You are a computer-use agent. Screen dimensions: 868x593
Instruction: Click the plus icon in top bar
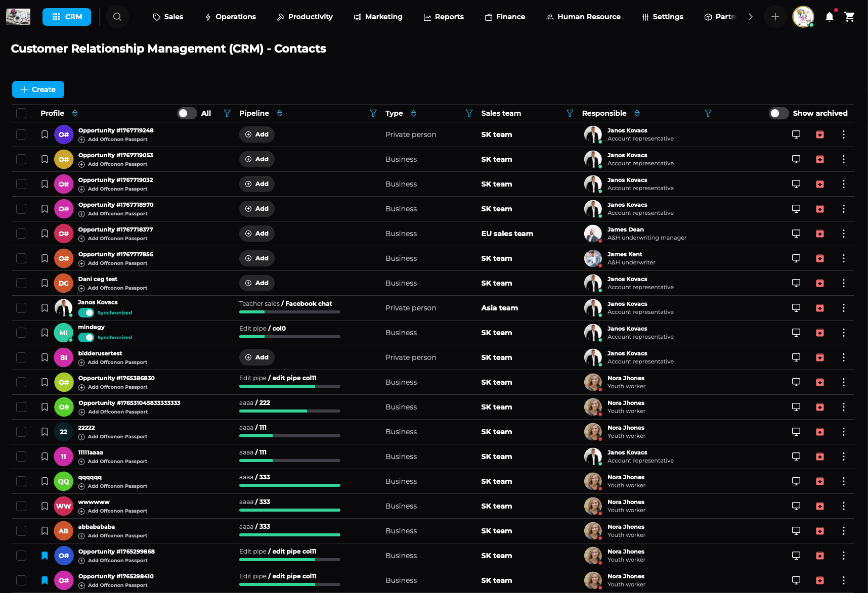tap(774, 17)
